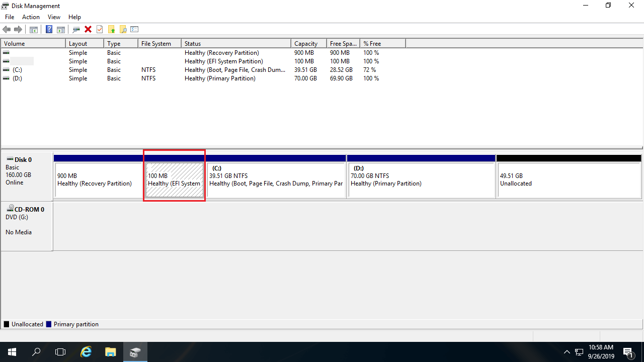Click the Forward arrow in the toolbar
The image size is (644, 362).
point(18,29)
